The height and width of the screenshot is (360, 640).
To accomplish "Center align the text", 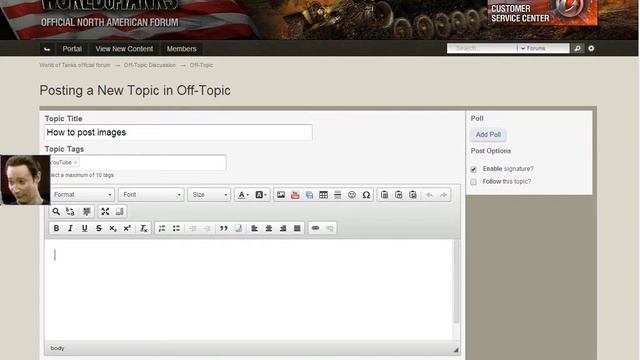I will coord(269,228).
